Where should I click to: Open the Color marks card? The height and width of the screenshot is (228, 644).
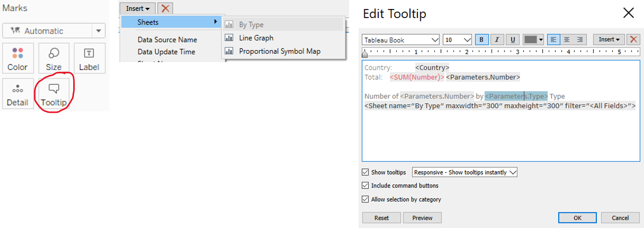18,58
